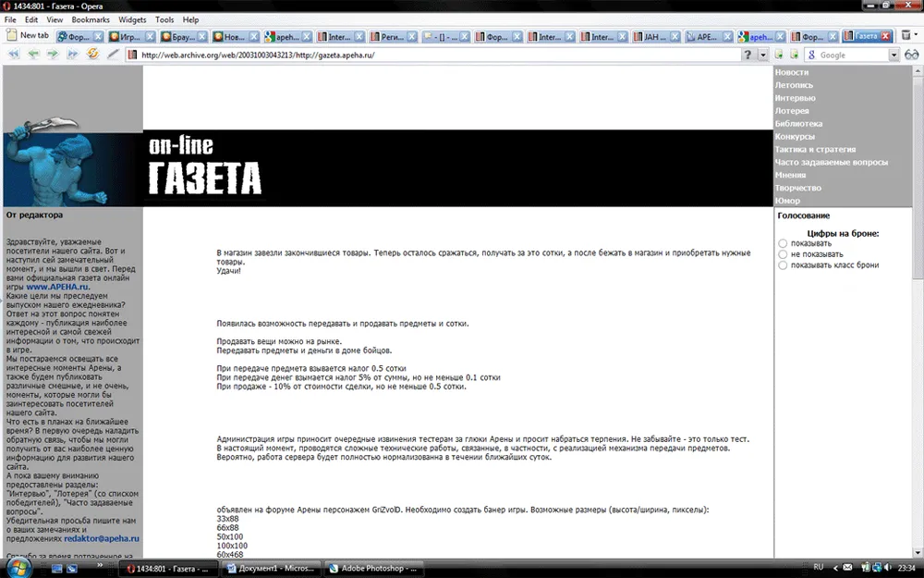Screen dimensions: 924x578
Task: Open the Библиотека section link
Action: 798,124
